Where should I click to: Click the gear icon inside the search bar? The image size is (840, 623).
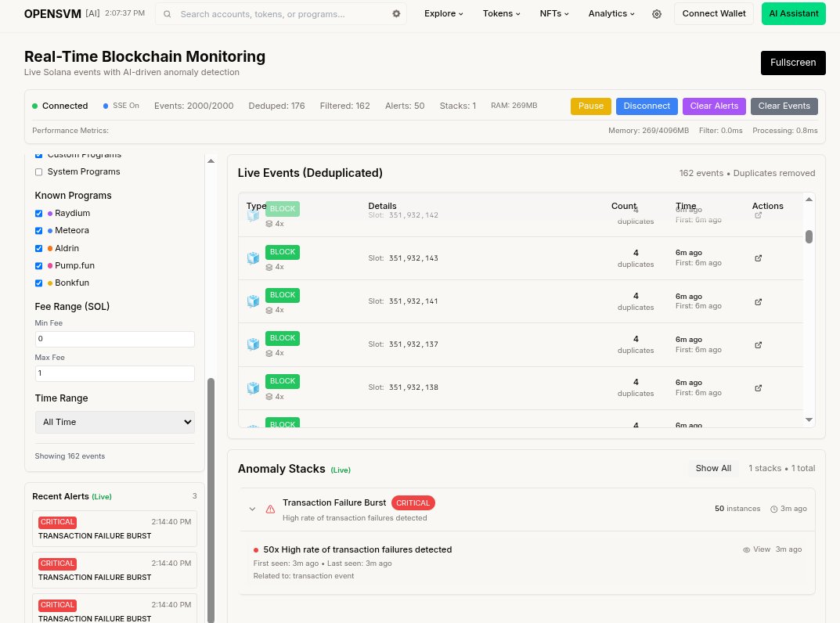click(396, 13)
